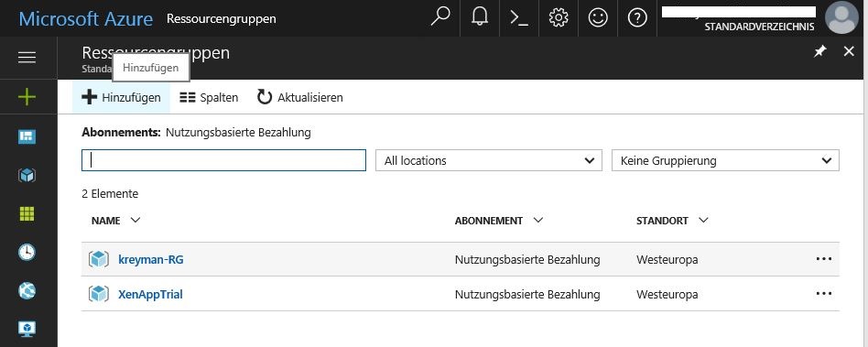868x347 pixels.
Task: Open the kreyman-RG resource group
Action: tap(150, 259)
